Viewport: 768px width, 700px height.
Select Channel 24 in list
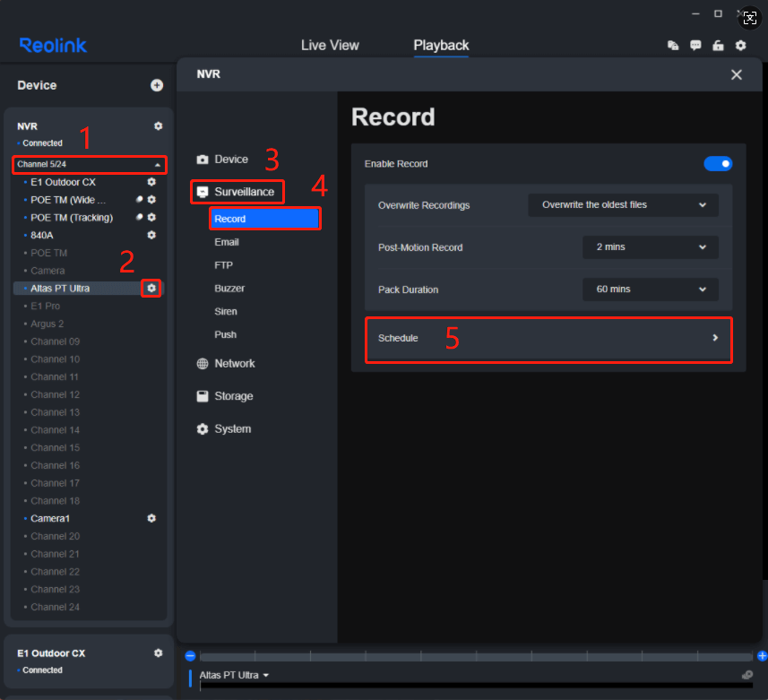point(55,607)
